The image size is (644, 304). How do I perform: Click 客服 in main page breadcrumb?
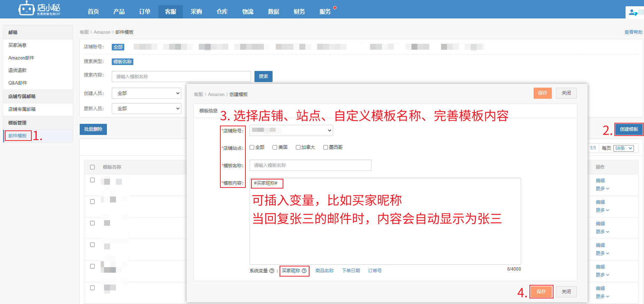coord(84,32)
